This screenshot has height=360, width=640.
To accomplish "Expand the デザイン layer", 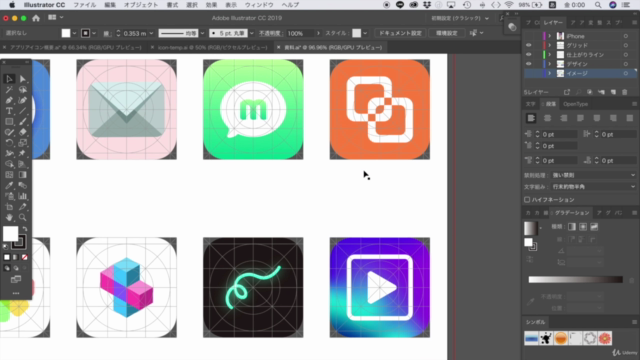I will tap(550, 64).
